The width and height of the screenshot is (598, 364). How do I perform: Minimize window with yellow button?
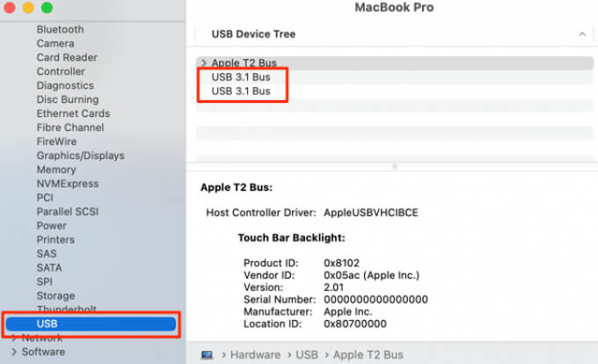[28, 8]
